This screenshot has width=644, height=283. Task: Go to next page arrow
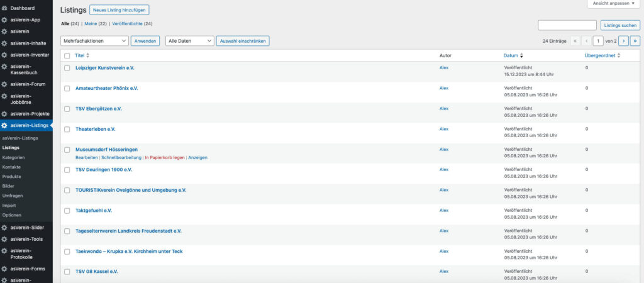pos(623,41)
